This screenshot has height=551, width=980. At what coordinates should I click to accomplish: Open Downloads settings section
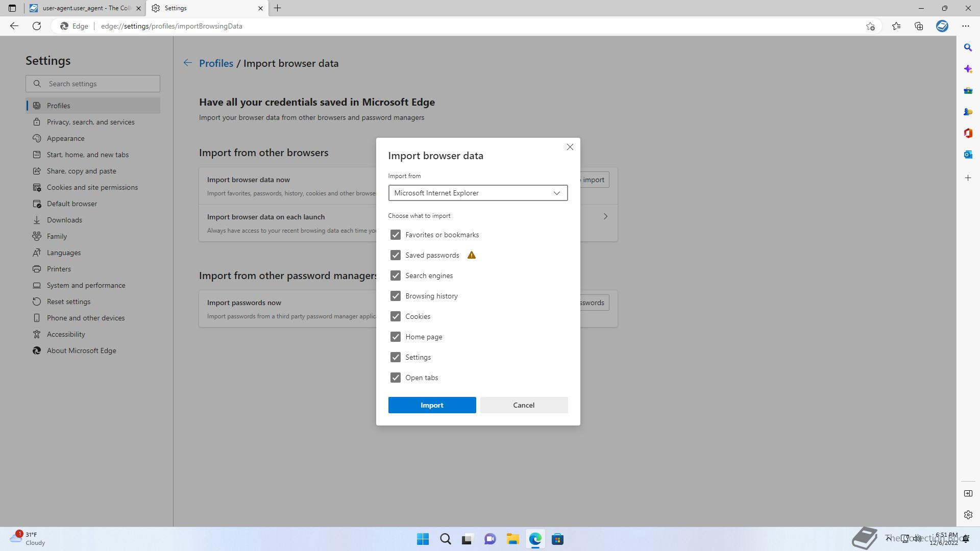[x=93, y=220]
